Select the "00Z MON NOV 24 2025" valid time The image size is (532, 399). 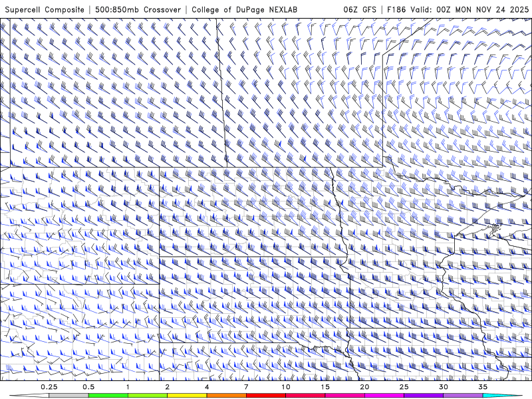(x=483, y=9)
